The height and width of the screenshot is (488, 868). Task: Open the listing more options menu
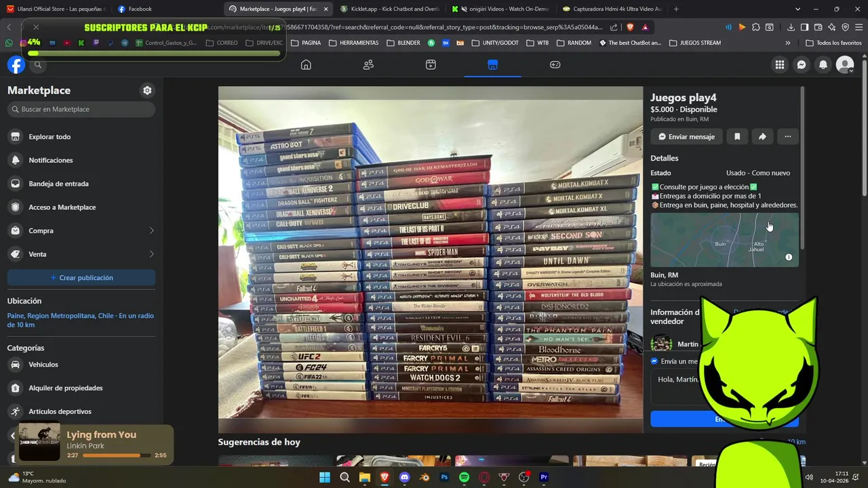(x=787, y=136)
